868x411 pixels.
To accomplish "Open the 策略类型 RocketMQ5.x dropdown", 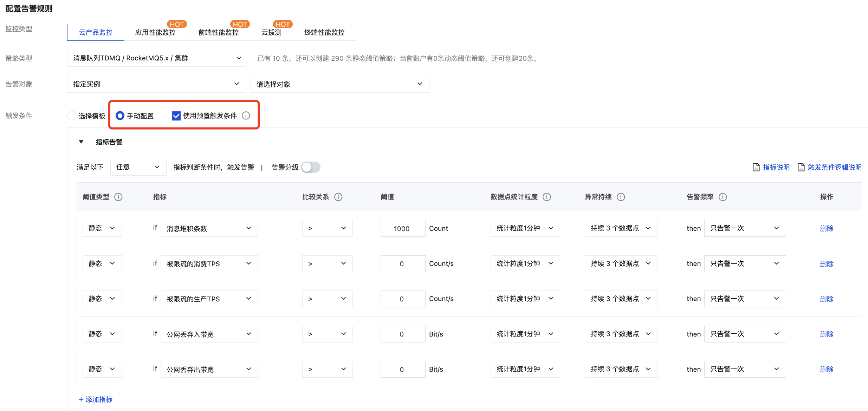I will tap(156, 58).
